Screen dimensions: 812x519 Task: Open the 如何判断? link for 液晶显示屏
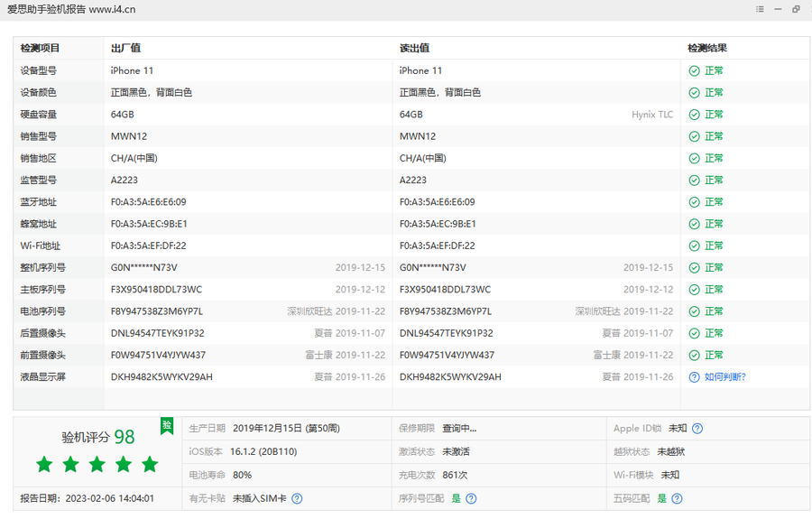click(x=725, y=377)
